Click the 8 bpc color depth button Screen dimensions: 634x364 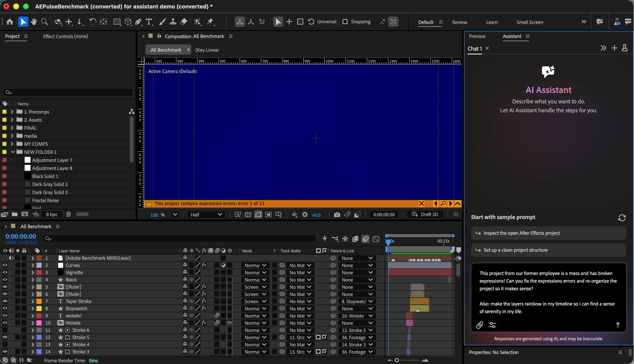click(x=52, y=214)
